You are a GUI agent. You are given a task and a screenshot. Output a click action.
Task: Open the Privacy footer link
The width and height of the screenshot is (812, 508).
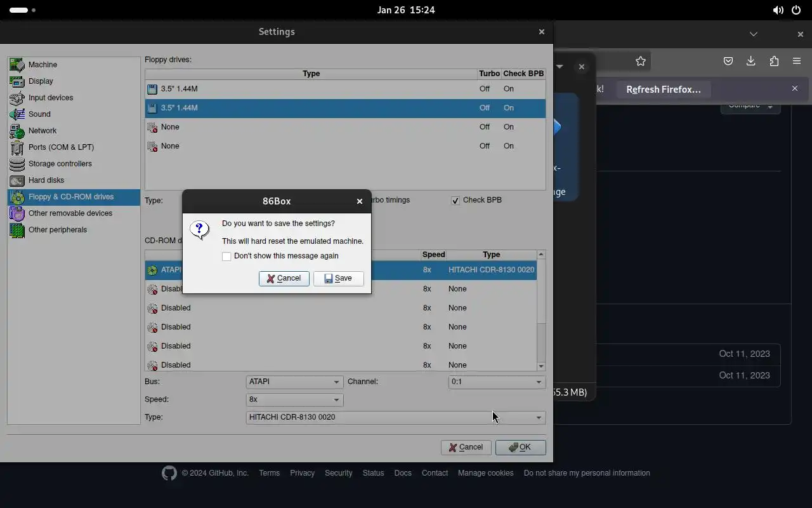(x=302, y=473)
